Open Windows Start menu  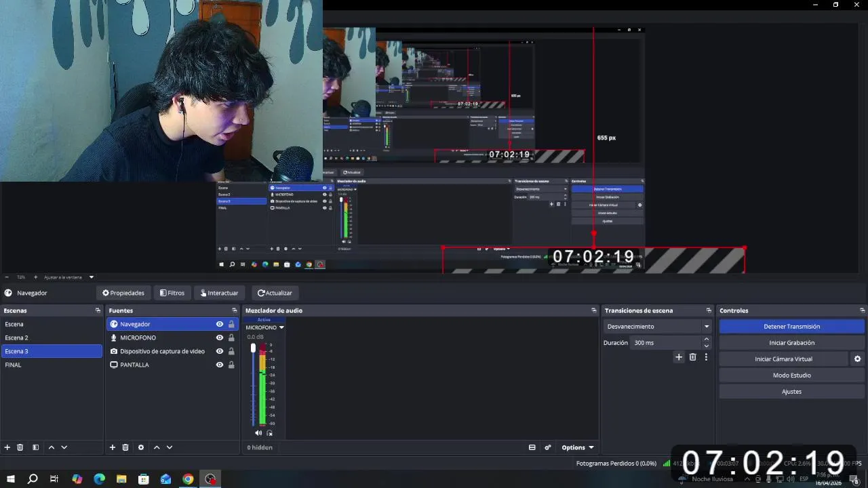(11, 479)
